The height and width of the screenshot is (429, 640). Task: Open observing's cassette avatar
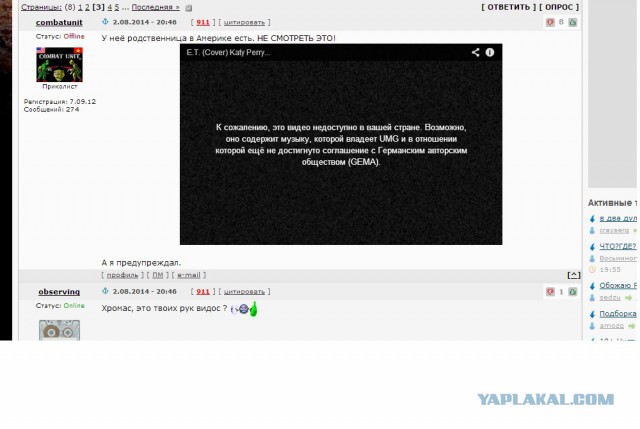60,330
